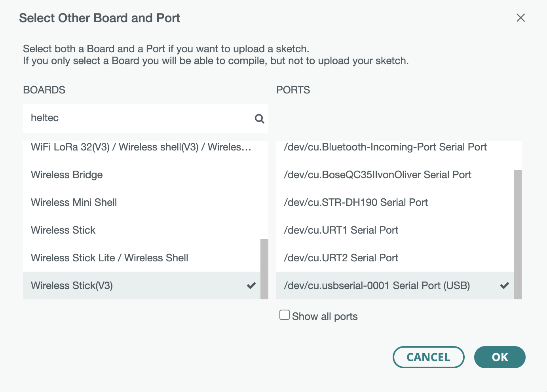Select the Wireless Mini Shell board
547x392 pixels.
[74, 202]
